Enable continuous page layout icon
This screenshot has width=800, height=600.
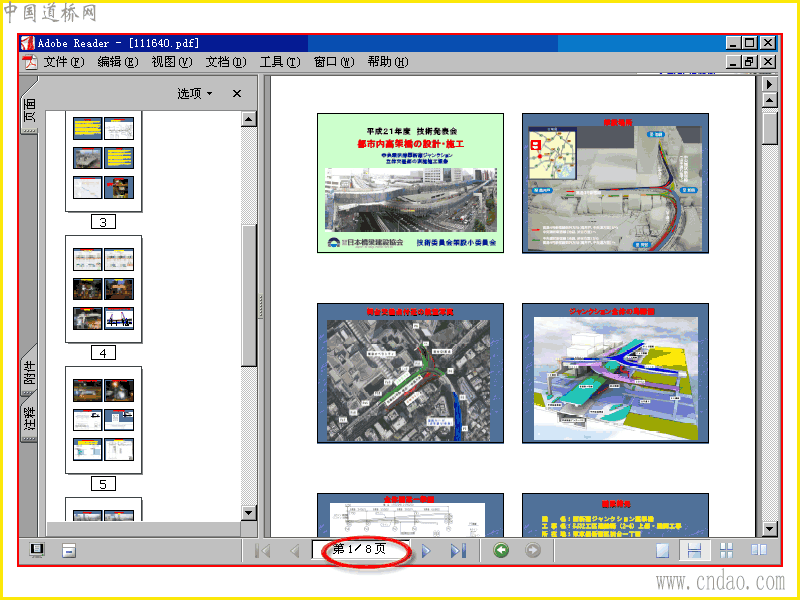coord(694,551)
